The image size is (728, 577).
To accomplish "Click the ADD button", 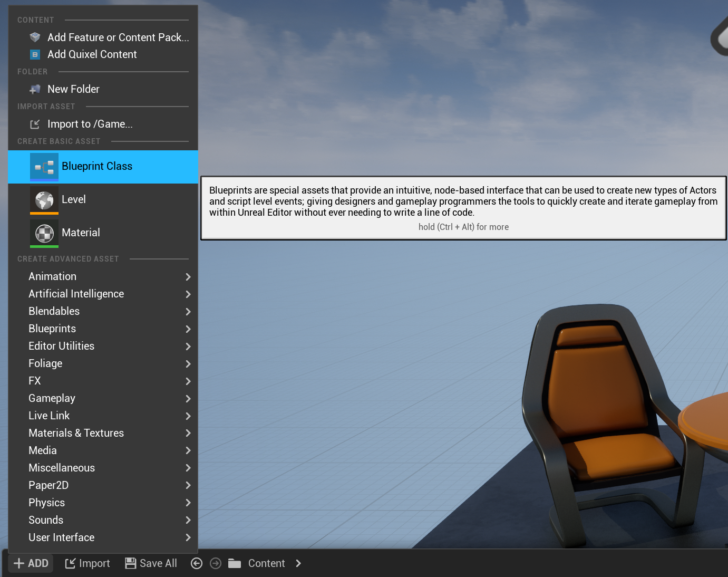I will click(x=31, y=563).
